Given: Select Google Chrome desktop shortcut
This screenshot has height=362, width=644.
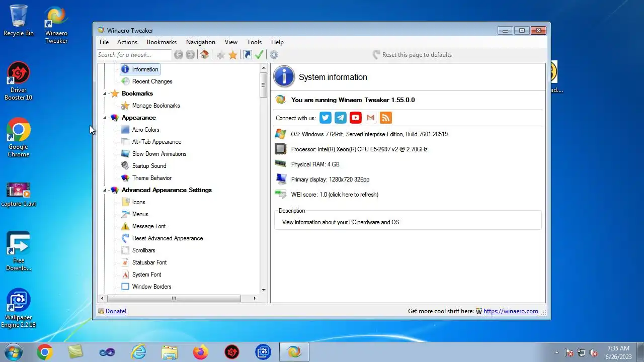Looking at the screenshot, I should pos(19,138).
